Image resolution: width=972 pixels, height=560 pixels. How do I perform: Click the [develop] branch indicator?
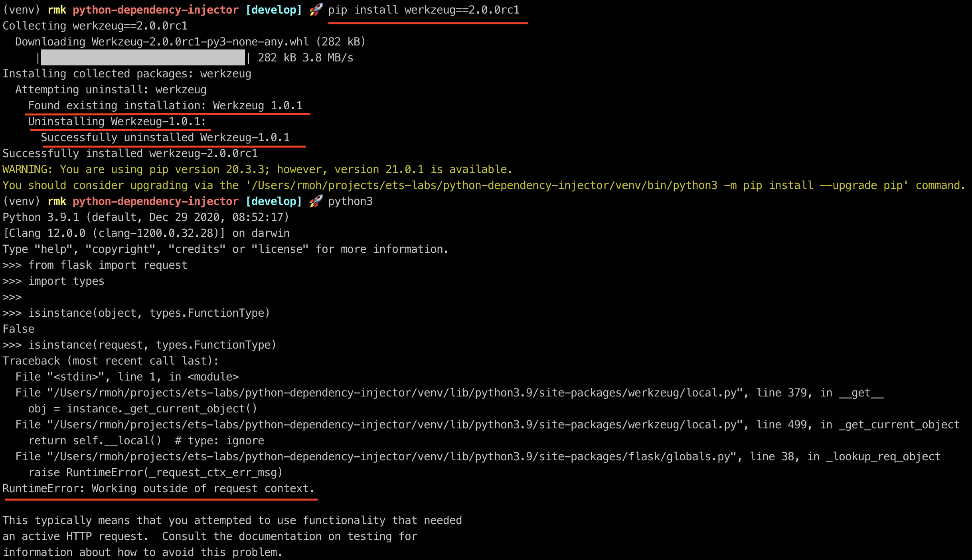274,10
